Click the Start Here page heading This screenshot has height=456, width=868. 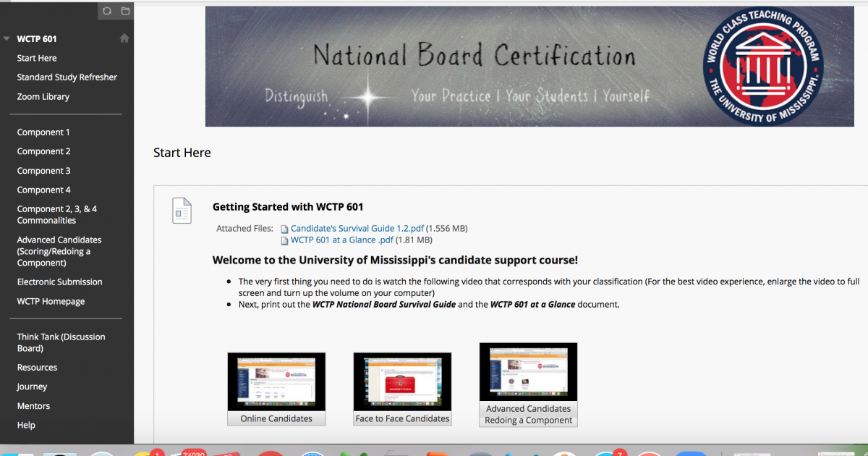point(182,153)
